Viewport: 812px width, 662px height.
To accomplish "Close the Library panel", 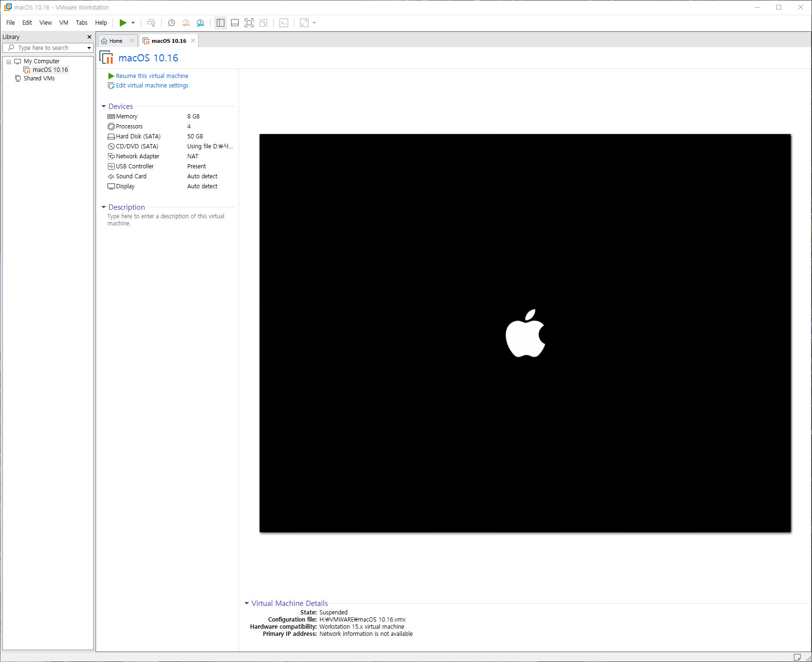I will pyautogui.click(x=89, y=37).
